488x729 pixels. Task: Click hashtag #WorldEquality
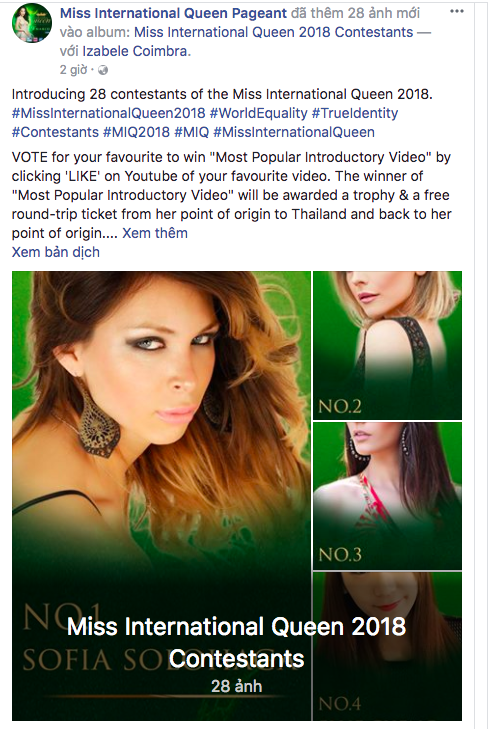click(x=258, y=113)
